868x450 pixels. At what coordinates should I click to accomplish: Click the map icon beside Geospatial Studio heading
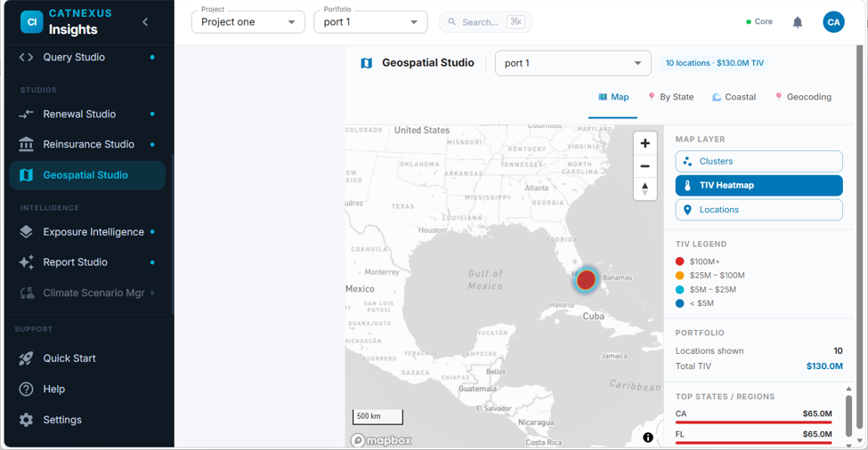pos(367,63)
